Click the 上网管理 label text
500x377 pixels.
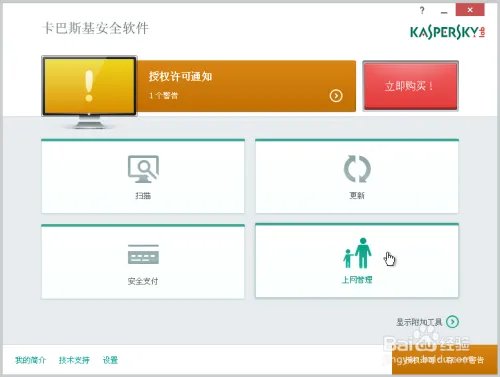click(x=357, y=280)
